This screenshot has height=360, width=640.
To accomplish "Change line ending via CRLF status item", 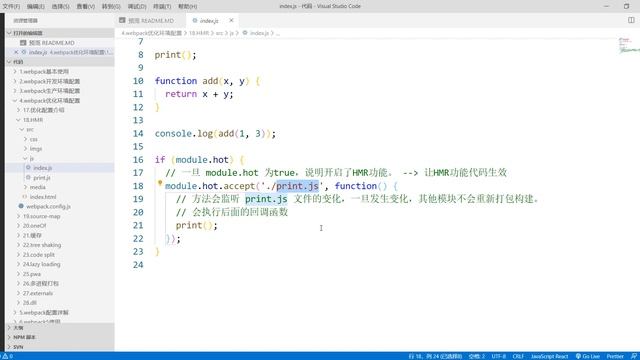I will 518,356.
